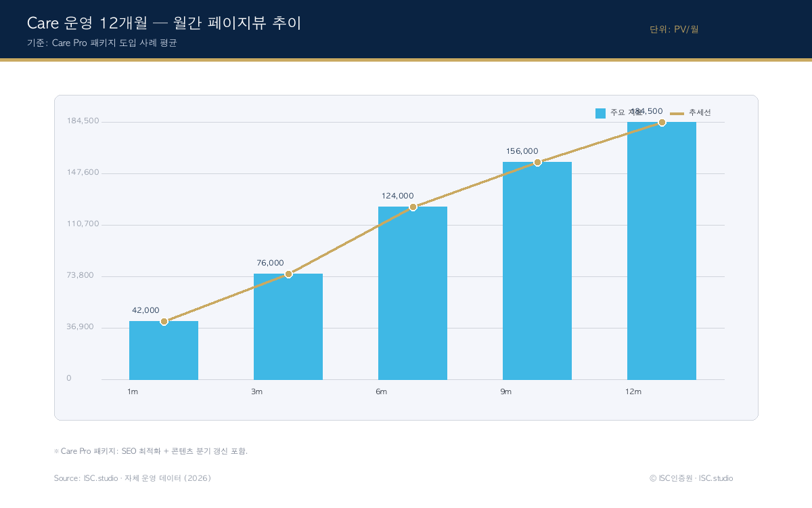Click the 42,000 data label

[x=145, y=310]
